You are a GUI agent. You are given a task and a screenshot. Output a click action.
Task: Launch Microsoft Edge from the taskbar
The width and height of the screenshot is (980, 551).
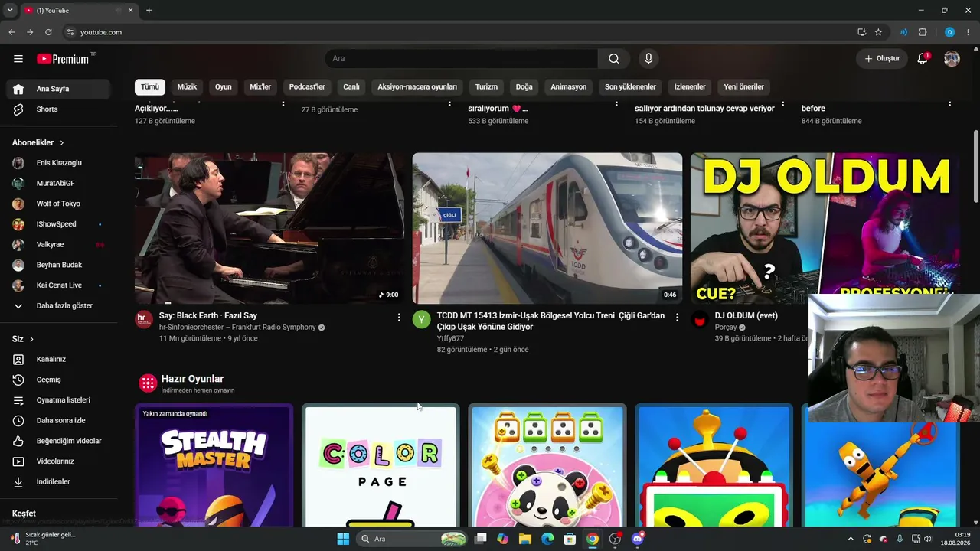tap(547, 539)
